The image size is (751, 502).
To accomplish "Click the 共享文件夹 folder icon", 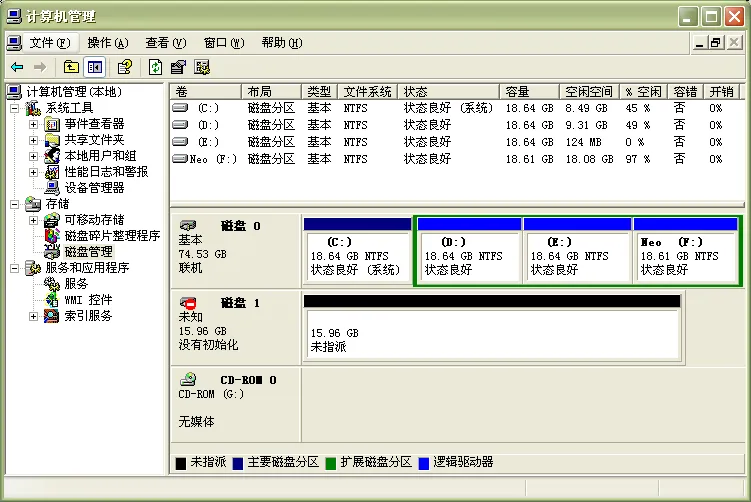I will click(x=52, y=140).
